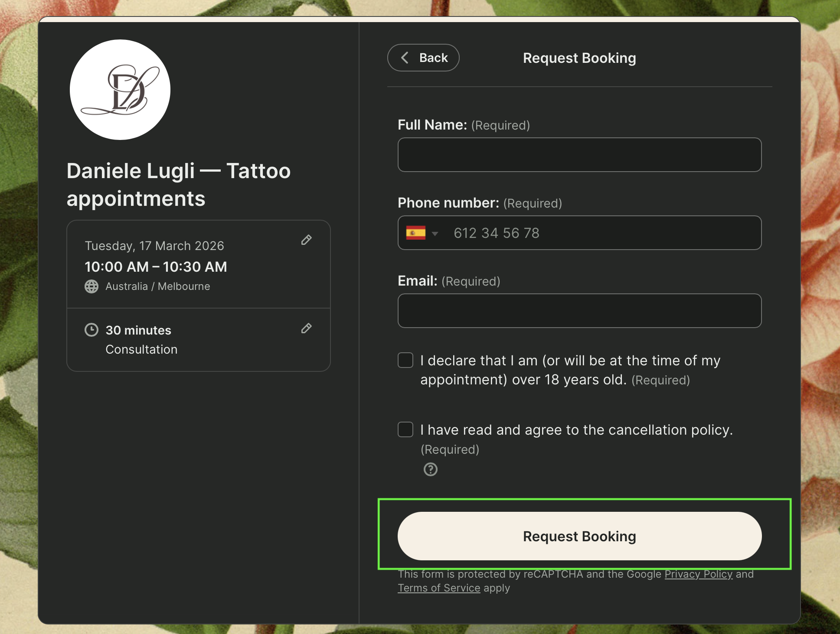Focus the Email input field

[579, 310]
